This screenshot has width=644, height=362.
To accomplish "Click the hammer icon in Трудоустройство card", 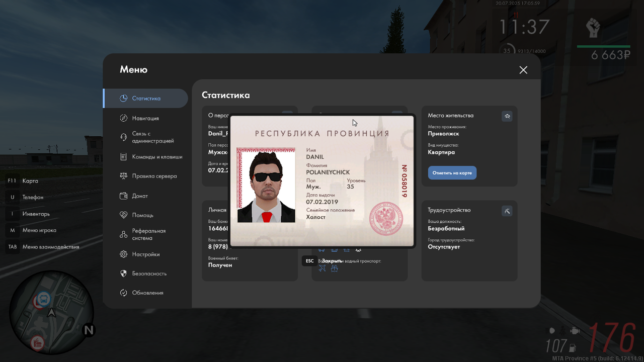I will 507,211.
